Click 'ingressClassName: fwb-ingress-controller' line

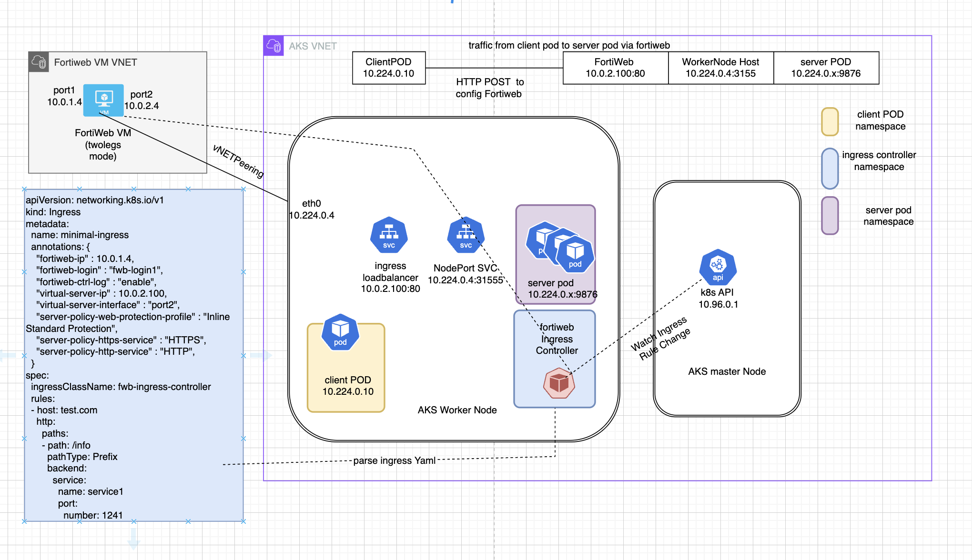(121, 387)
